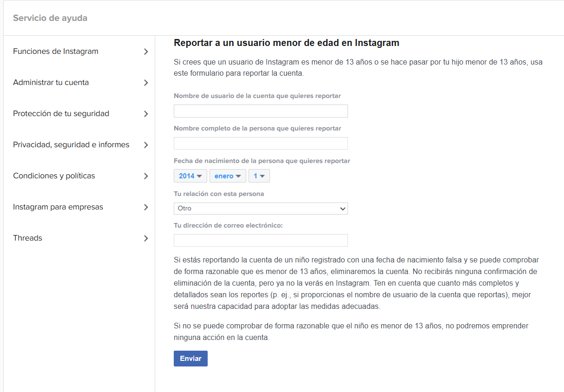Click label Nombre de usuario de la cuenta

pyautogui.click(x=257, y=96)
